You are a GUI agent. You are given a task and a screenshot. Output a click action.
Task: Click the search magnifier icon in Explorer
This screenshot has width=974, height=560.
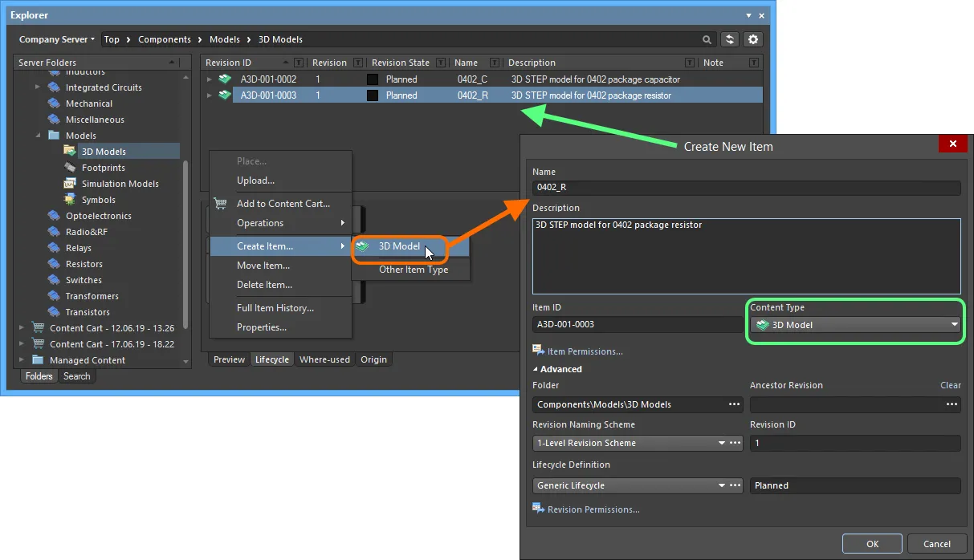point(707,39)
